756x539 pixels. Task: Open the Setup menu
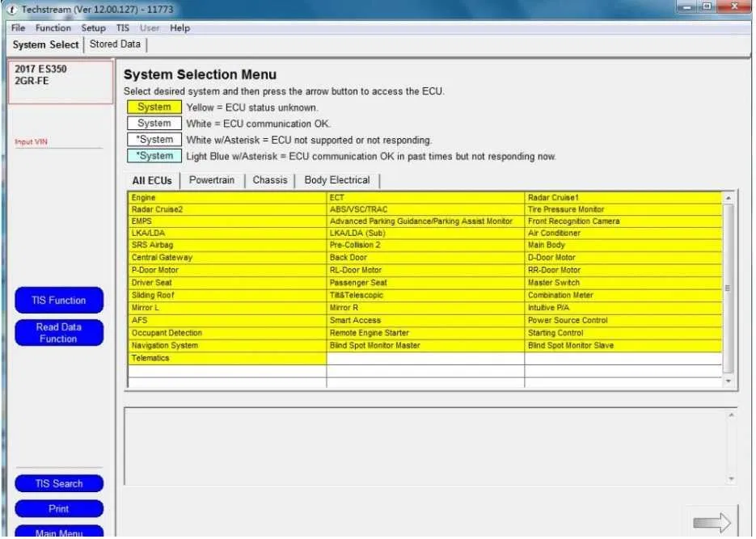point(93,27)
